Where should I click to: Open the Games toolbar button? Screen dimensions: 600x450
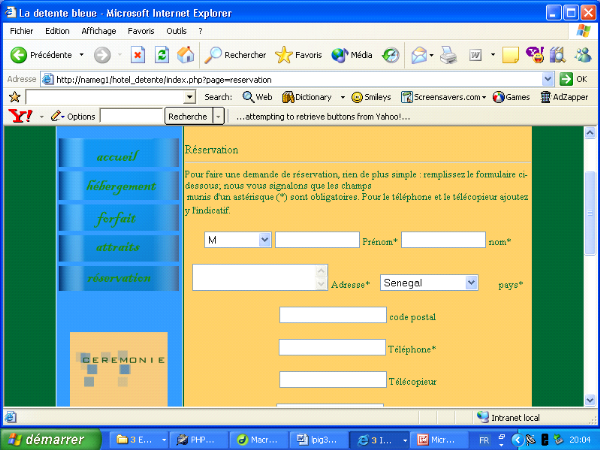511,97
